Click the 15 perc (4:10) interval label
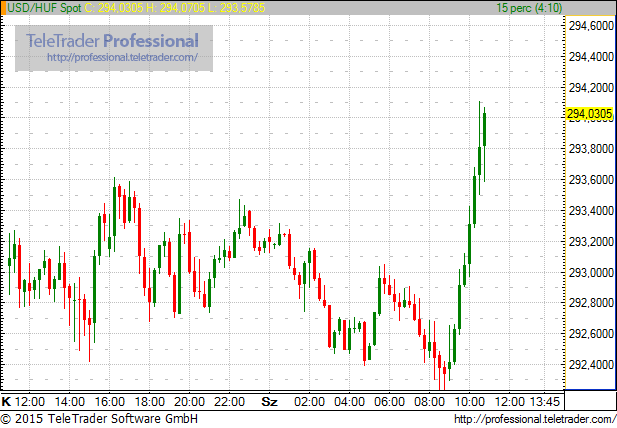This screenshot has height=428, width=617. (x=529, y=8)
